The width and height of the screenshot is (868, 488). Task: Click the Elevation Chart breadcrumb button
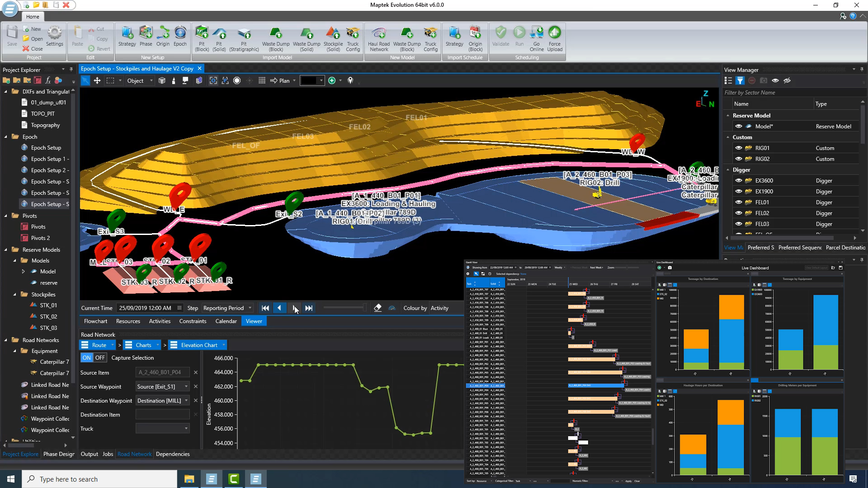click(x=199, y=345)
